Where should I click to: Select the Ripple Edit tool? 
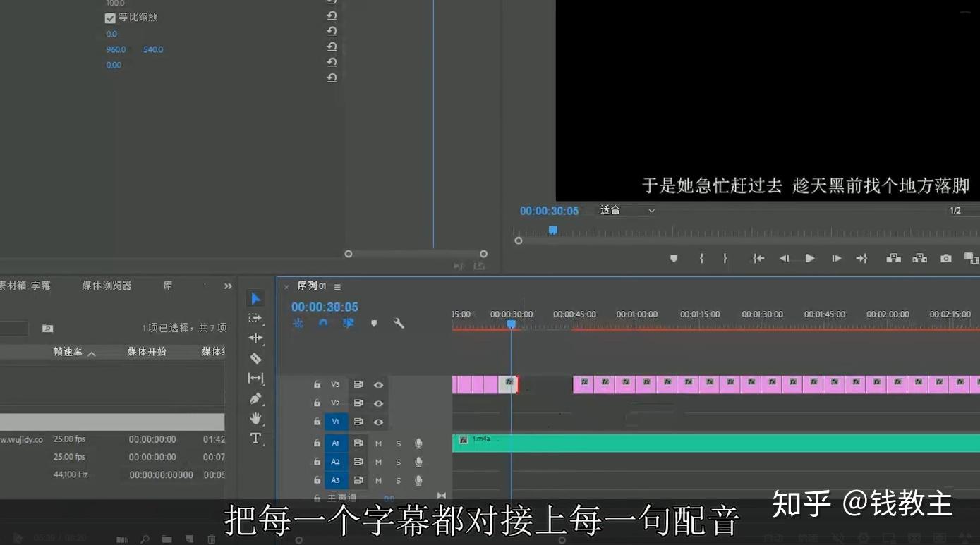point(255,338)
